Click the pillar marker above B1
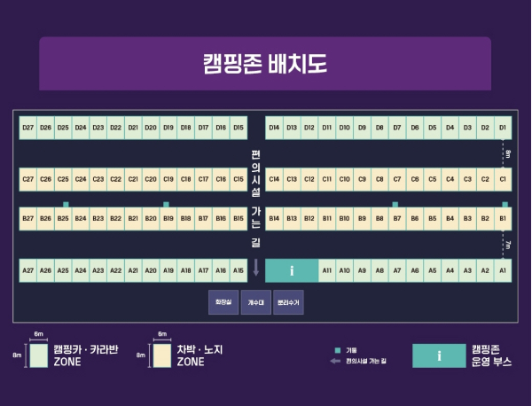Image resolution: width=532 pixels, height=406 pixels. 505,204
